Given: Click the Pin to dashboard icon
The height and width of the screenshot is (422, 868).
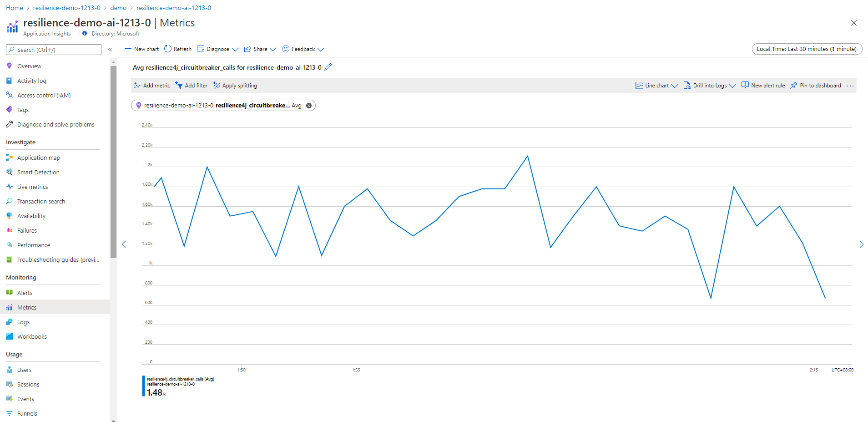Looking at the screenshot, I should tap(794, 86).
